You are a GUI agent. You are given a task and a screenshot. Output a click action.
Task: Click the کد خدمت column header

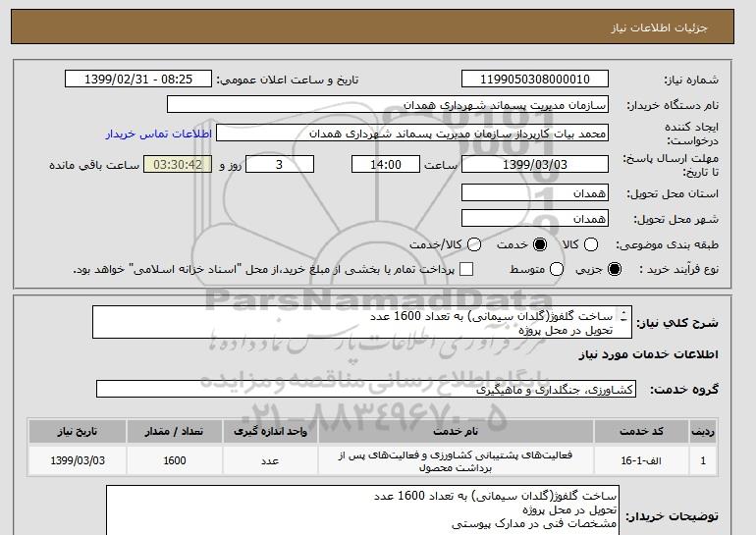coord(641,431)
